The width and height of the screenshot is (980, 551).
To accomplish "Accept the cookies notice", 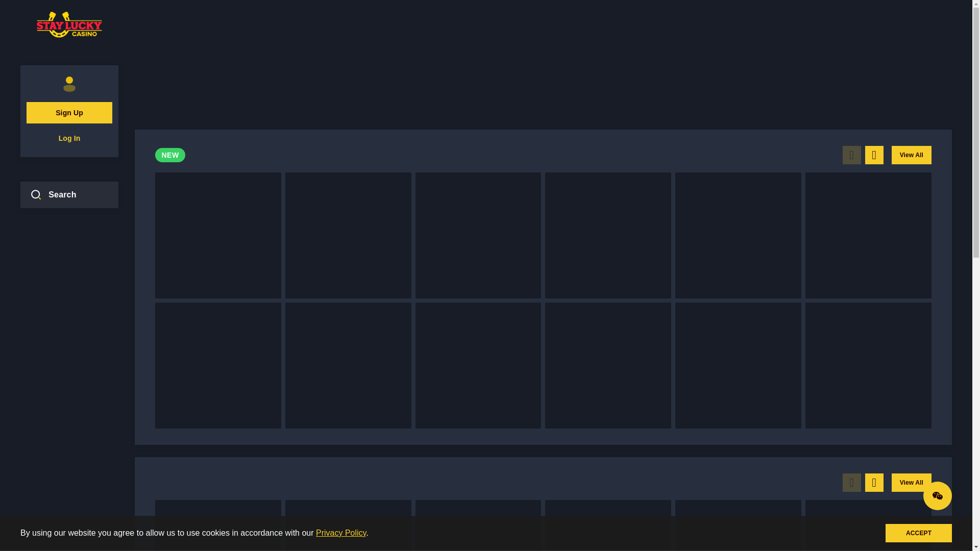I will tap(918, 533).
